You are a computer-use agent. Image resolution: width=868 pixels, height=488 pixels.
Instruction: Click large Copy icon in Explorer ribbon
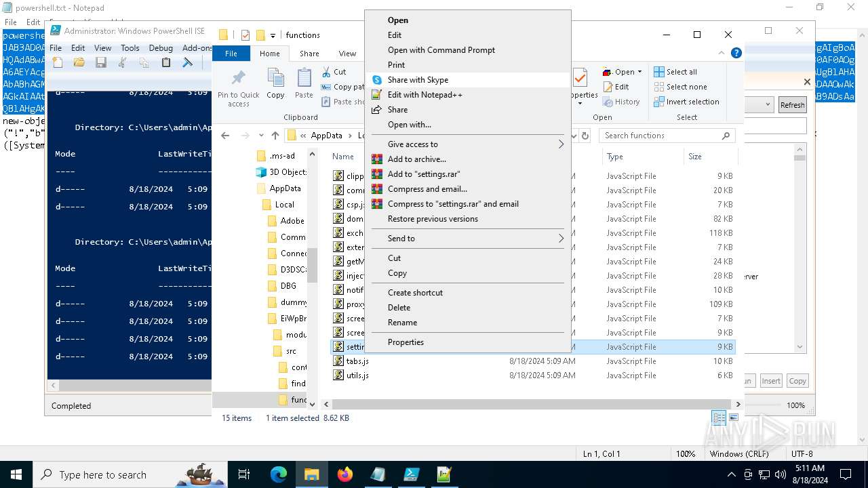pos(275,84)
